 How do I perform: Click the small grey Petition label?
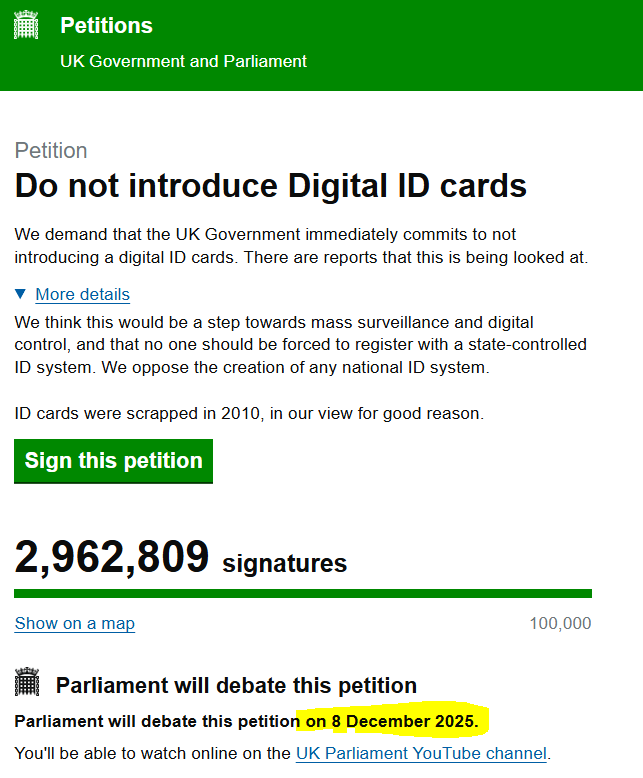pos(51,151)
